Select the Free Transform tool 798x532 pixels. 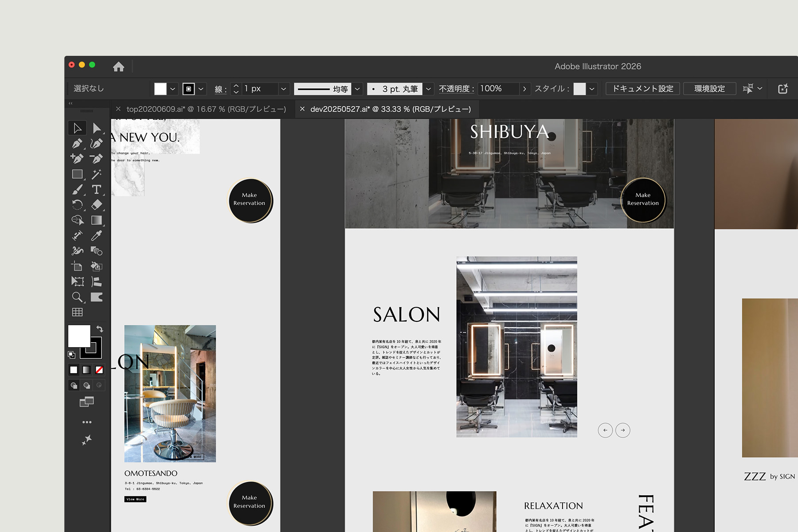tap(78, 282)
